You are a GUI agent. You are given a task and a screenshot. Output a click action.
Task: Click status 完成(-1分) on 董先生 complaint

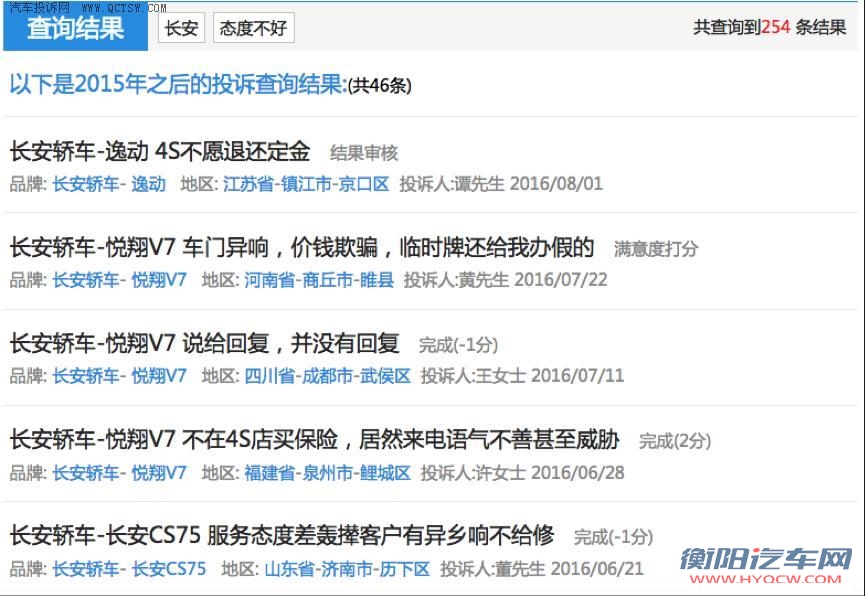pos(613,537)
